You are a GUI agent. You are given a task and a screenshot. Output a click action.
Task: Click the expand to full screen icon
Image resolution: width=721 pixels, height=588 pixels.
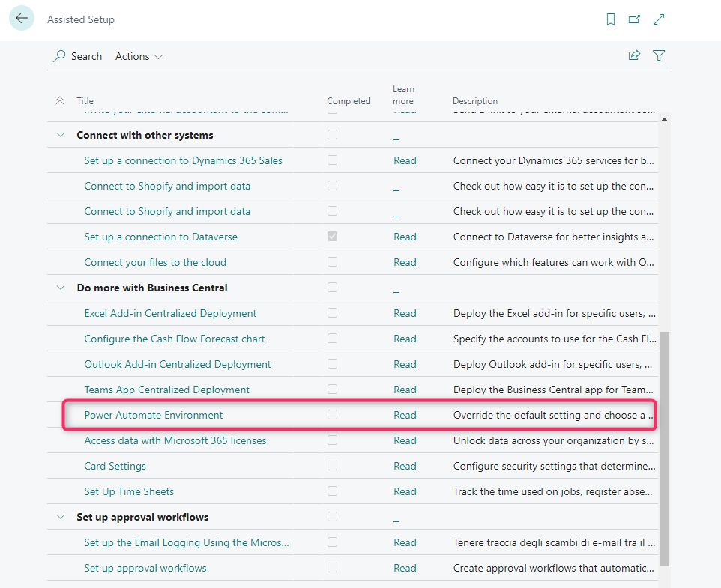[x=659, y=19]
